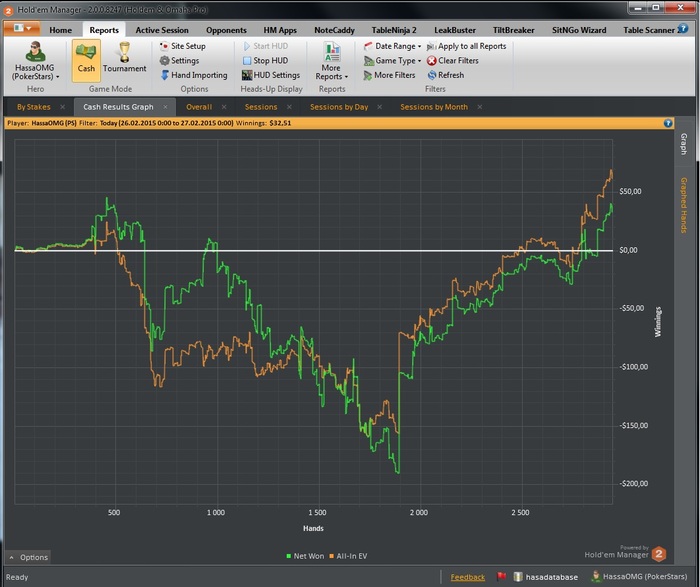Click red flag icon in status bar
Viewport: 700px width, 587px height.
[x=501, y=577]
